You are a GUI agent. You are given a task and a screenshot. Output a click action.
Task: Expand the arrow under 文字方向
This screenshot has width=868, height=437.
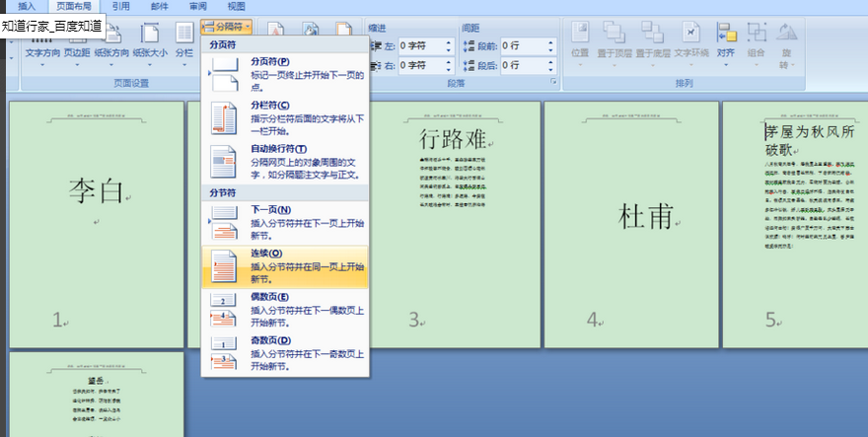click(x=42, y=64)
